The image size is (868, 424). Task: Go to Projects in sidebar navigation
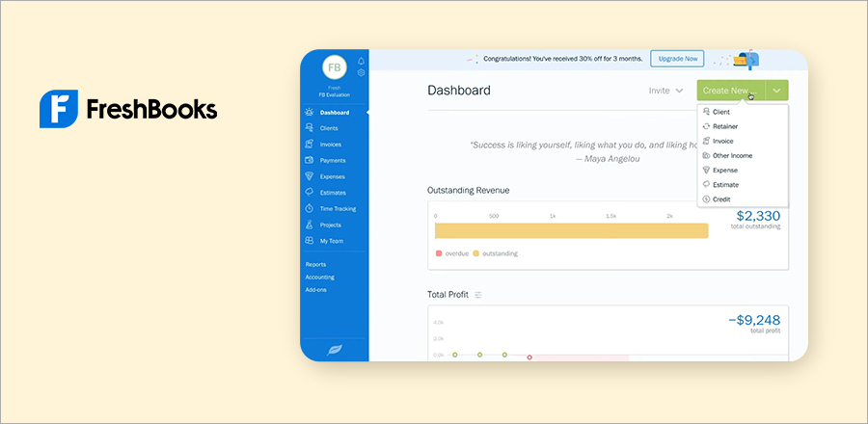pos(331,225)
